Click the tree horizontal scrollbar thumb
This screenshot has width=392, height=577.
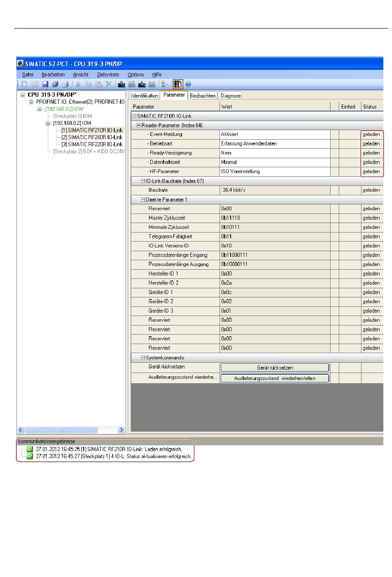61,430
